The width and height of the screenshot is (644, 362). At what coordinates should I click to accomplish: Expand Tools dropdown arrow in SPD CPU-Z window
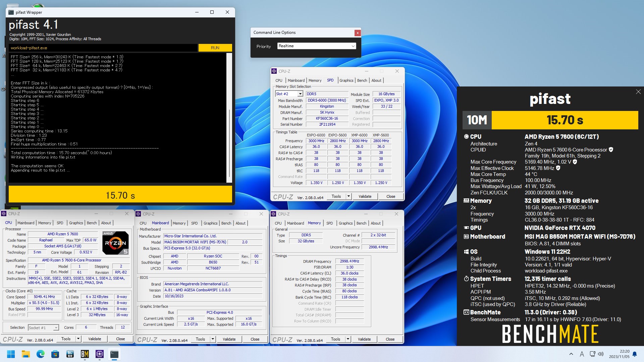(x=348, y=196)
